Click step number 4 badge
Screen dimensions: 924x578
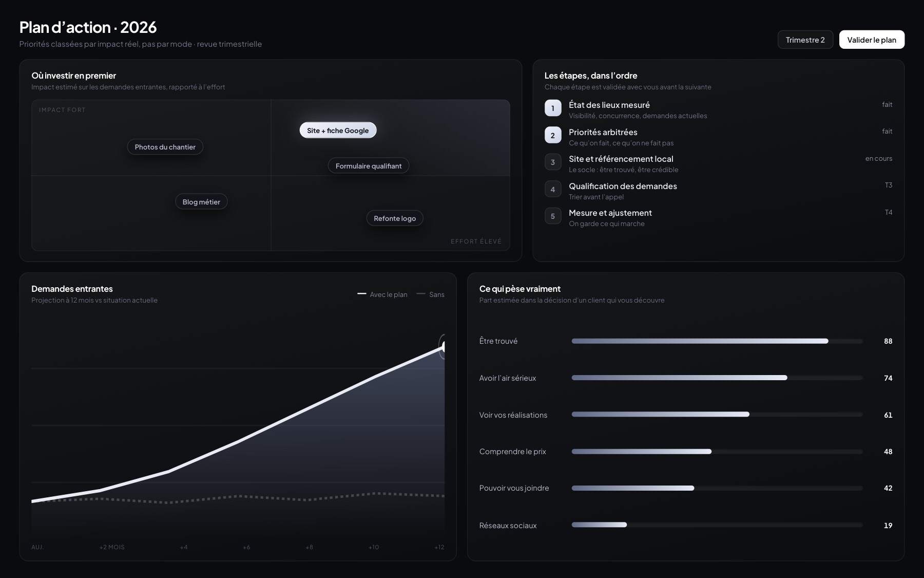[553, 189]
